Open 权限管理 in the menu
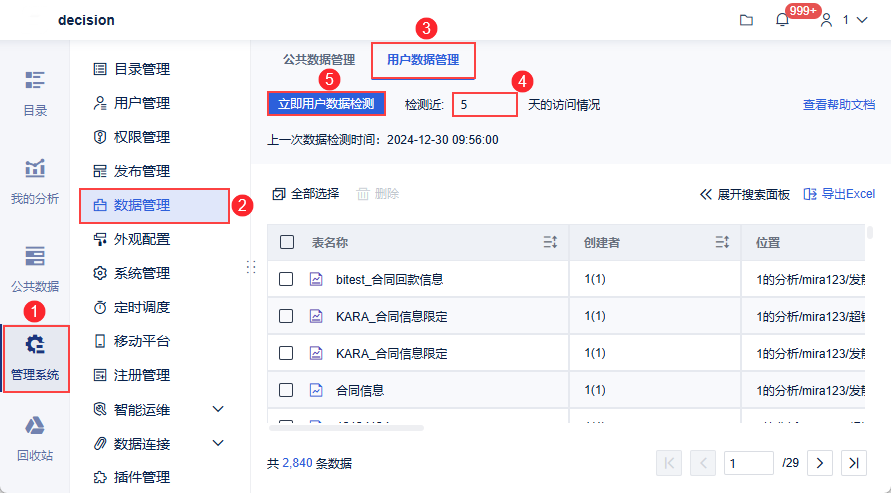 point(141,137)
